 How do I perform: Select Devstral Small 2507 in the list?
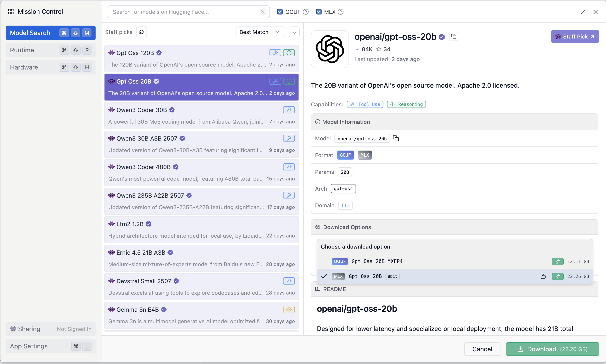point(201,287)
